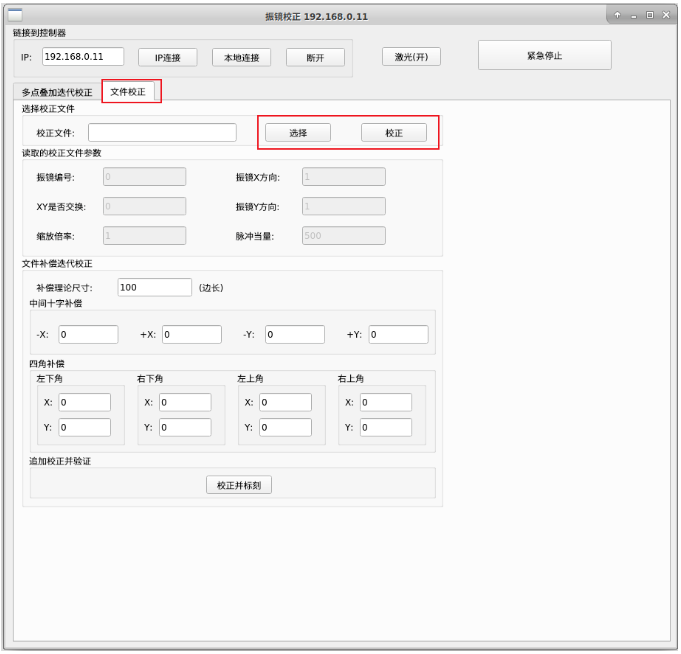Click the 振镜编号 read-only field

pos(145,177)
